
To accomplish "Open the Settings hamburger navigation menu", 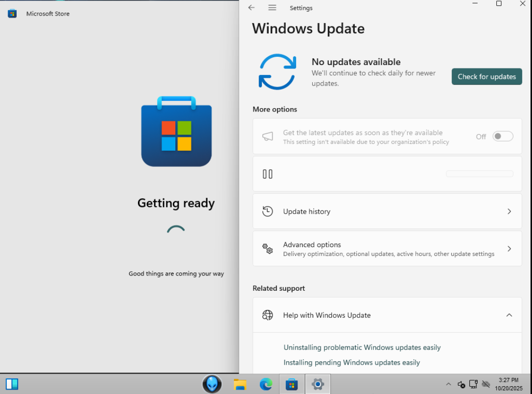I will tap(272, 8).
